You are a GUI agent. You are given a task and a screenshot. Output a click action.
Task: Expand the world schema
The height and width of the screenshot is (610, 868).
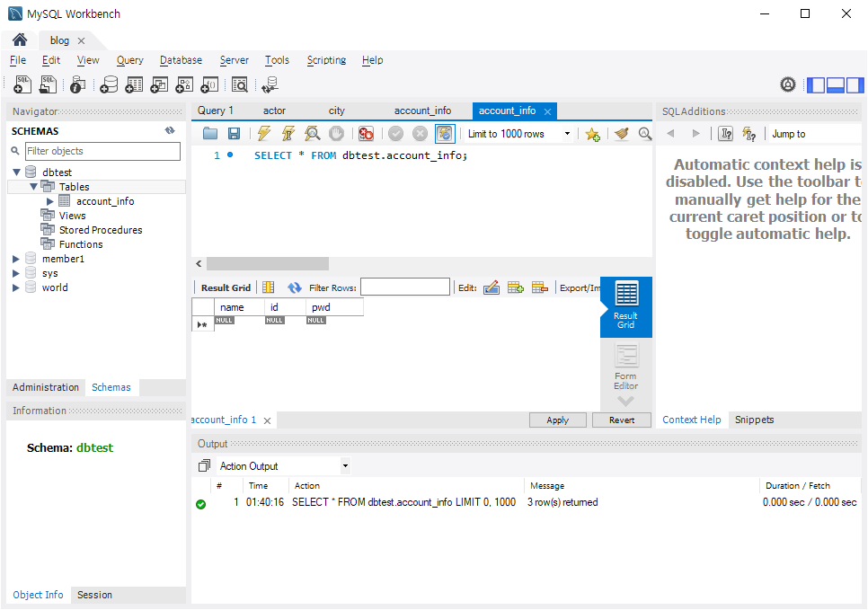point(16,287)
